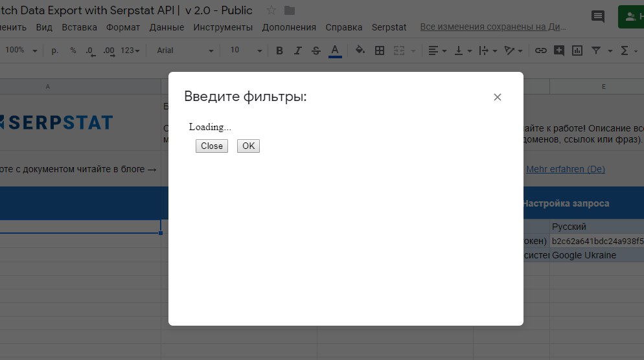Image resolution: width=644 pixels, height=360 pixels.
Task: Increase decimal places
Action: tap(109, 51)
